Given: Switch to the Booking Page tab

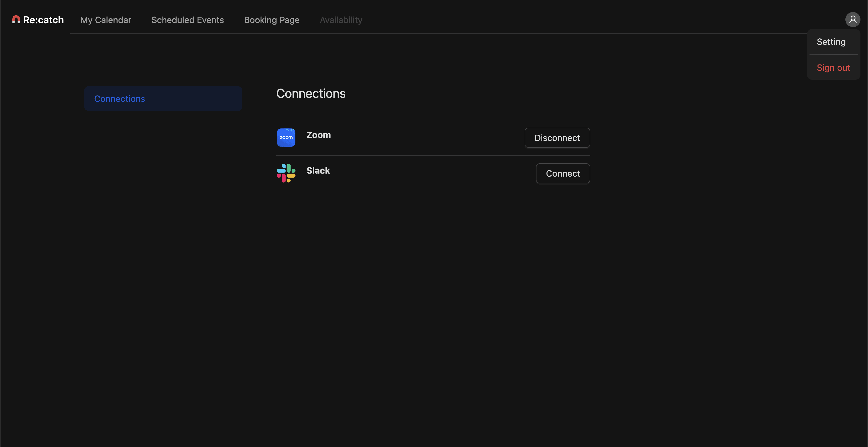Looking at the screenshot, I should [272, 20].
